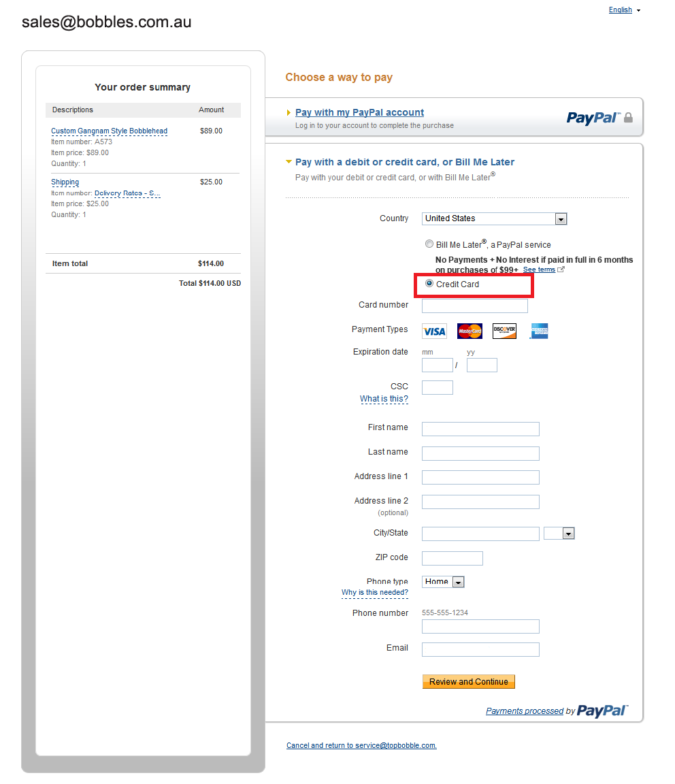
Task: Click the Review and Continue button
Action: click(x=468, y=681)
